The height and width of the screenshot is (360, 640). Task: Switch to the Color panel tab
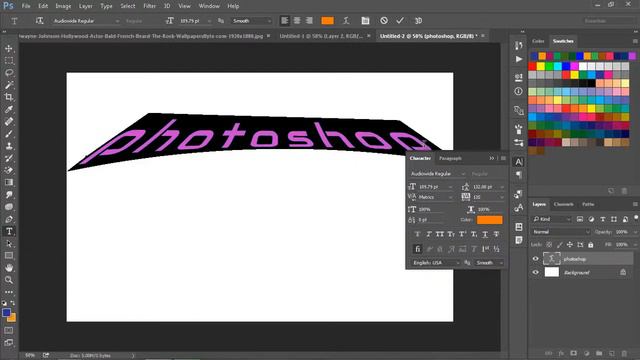[538, 41]
